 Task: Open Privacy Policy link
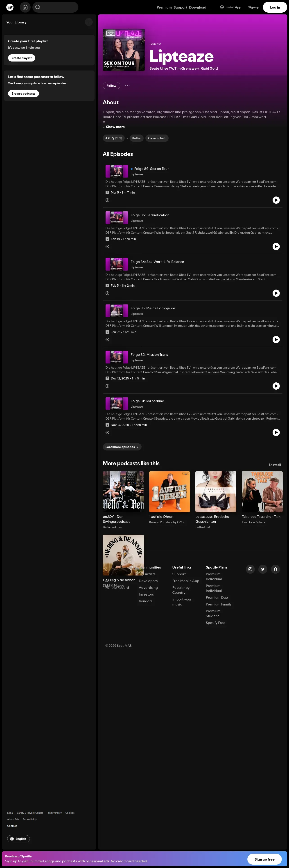[54, 813]
